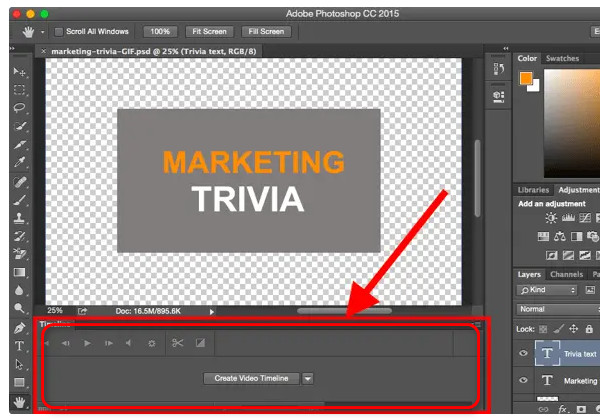Select the Pen tool
Viewport: 600px width, 420px height.
click(19, 328)
